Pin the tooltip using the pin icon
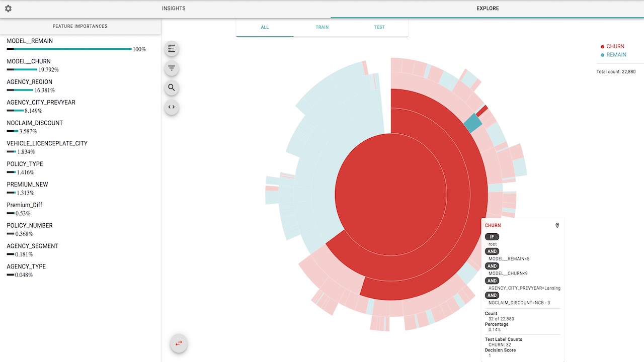 coord(557,226)
